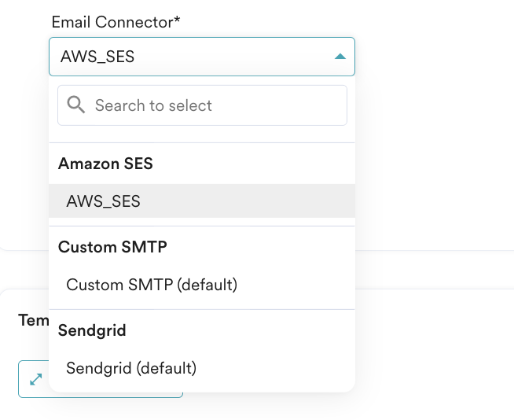This screenshot has height=420, width=514.
Task: Click empty space inside the search box's right end
Action: tap(322, 105)
